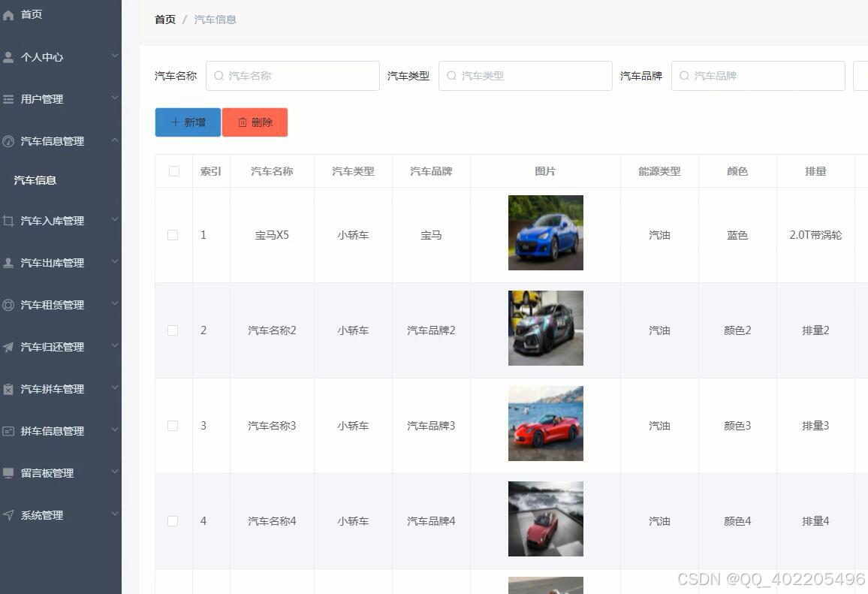The image size is (868, 594).
Task: Click the round icon beside 汽车信息管理
Action: pos(8,141)
